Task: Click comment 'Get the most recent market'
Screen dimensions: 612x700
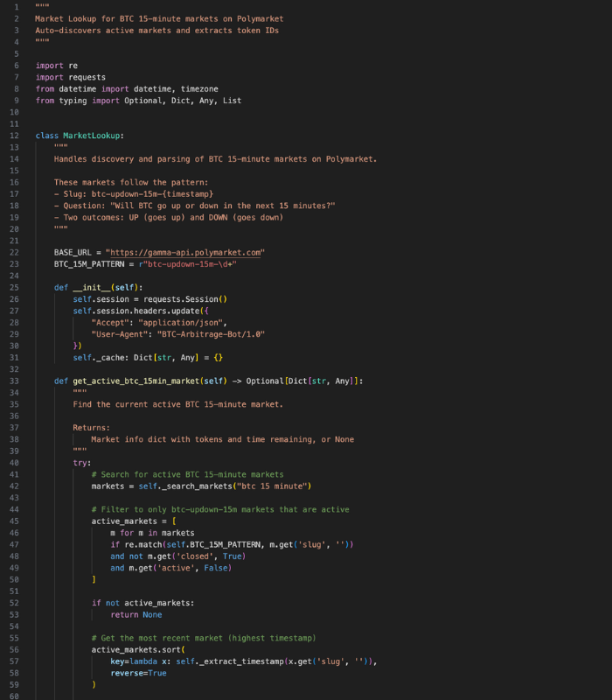Action: tap(204, 639)
